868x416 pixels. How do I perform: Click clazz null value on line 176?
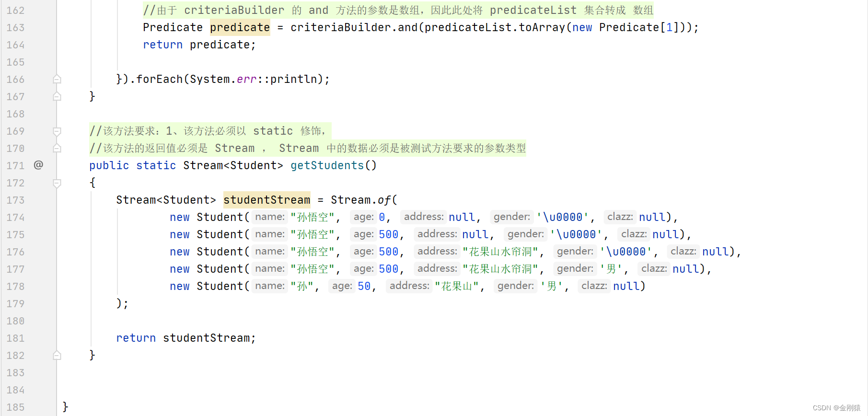point(716,252)
